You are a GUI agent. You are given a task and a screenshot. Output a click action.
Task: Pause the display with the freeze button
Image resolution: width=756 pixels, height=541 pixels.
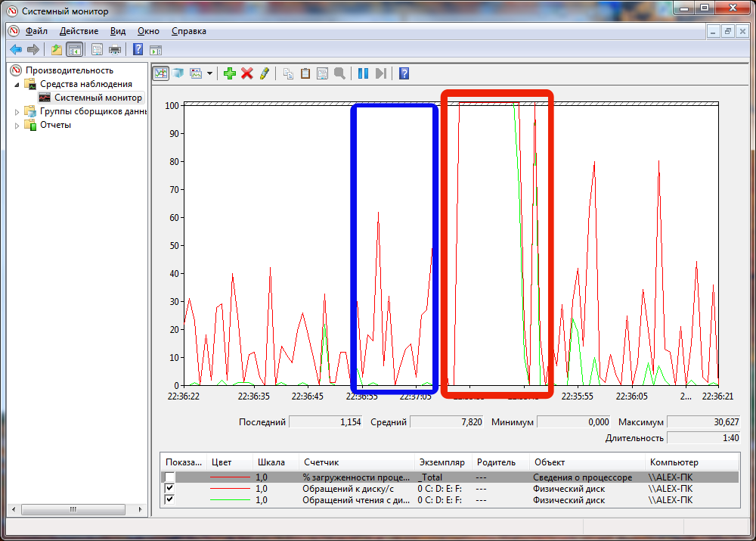click(363, 73)
